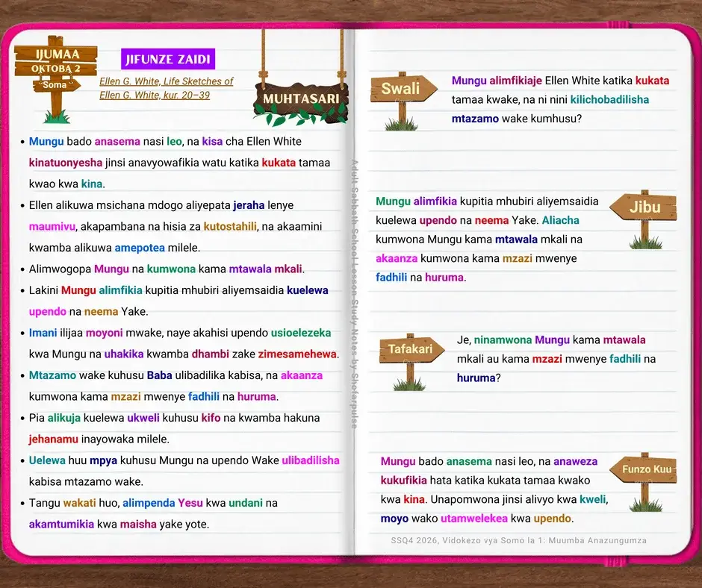Viewport: 702px width, 588px height.
Task: Select the word "alimfikiaje" in the question
Action: click(516, 81)
